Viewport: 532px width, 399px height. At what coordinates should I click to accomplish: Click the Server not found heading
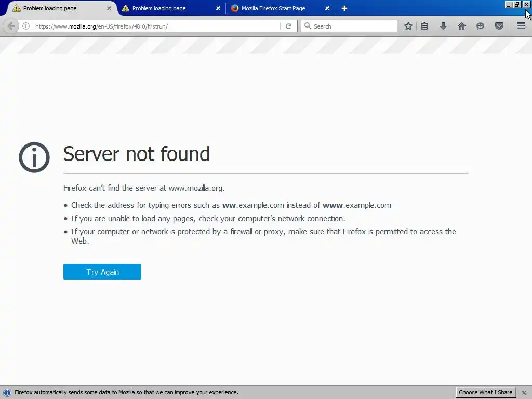[137, 154]
